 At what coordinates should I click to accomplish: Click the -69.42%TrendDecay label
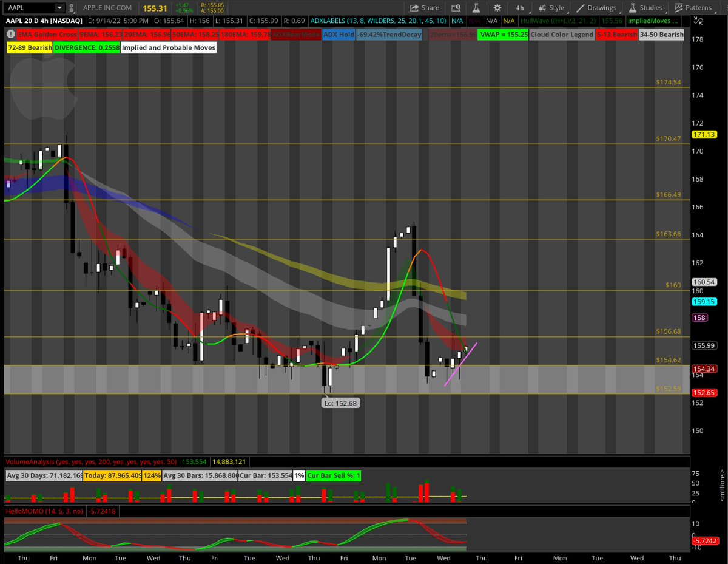point(388,35)
